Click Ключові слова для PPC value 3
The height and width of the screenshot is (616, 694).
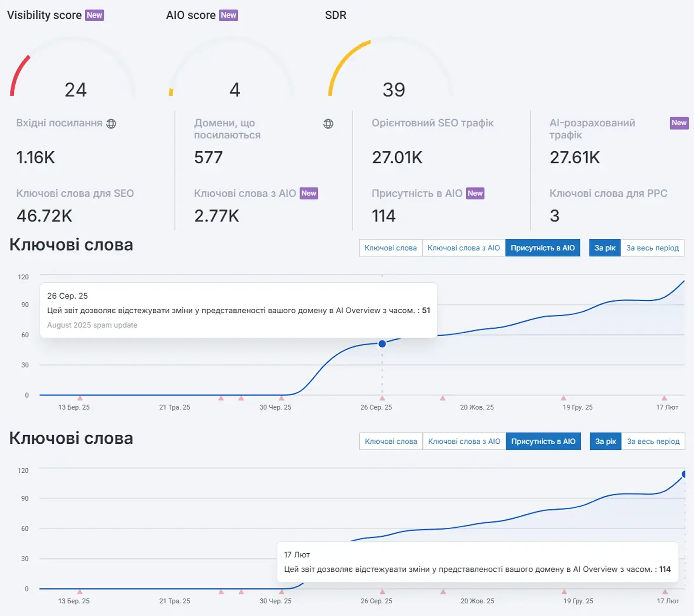coord(554,216)
